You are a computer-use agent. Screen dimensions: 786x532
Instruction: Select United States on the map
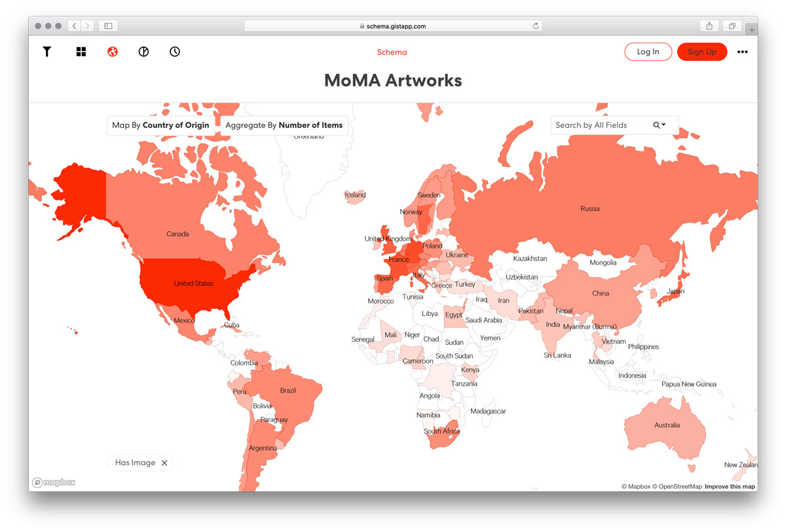pyautogui.click(x=193, y=284)
